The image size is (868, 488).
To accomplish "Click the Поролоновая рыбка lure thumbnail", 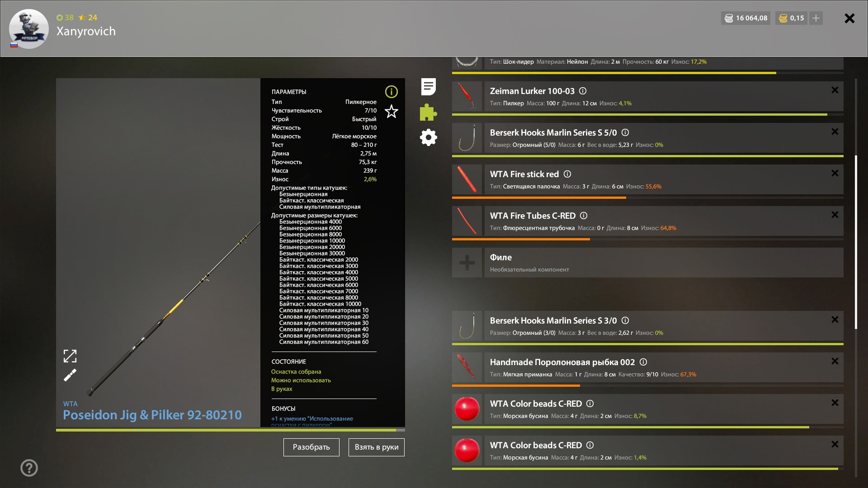I will click(467, 367).
